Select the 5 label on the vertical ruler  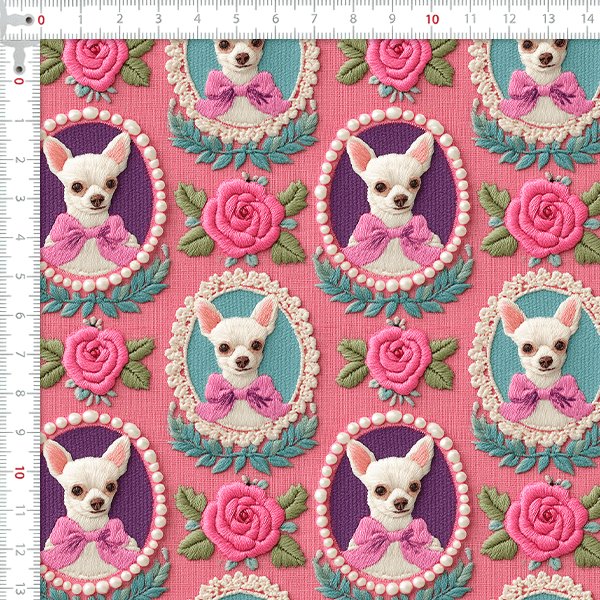(x=19, y=277)
